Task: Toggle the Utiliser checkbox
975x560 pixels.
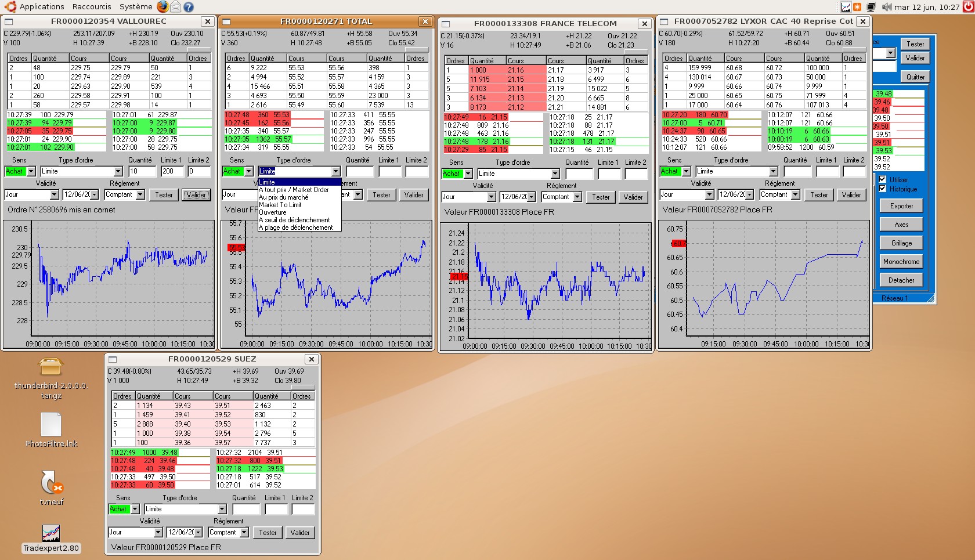Action: (x=883, y=179)
